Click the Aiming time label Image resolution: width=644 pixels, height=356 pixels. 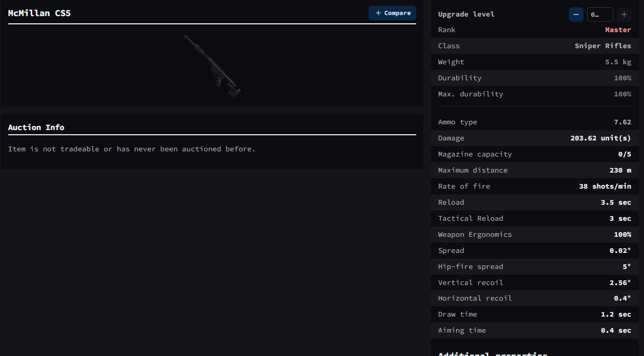pyautogui.click(x=462, y=331)
